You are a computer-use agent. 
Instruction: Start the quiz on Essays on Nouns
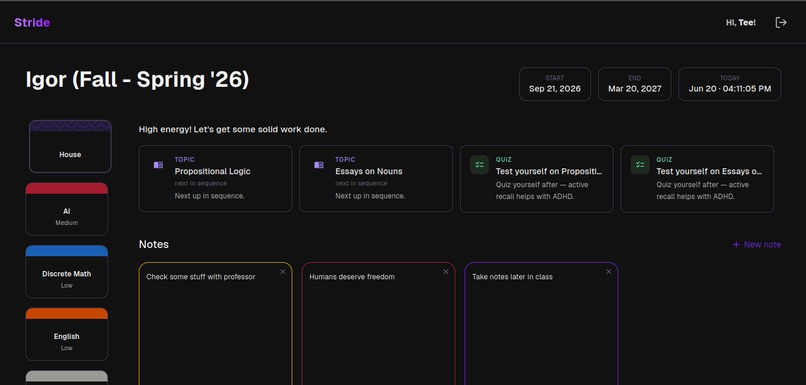pos(697,179)
